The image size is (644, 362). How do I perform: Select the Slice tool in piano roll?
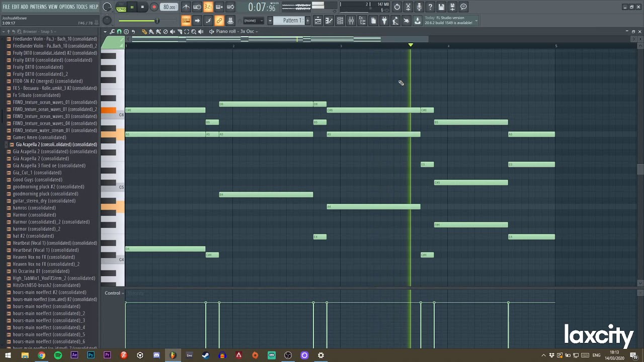click(x=180, y=31)
